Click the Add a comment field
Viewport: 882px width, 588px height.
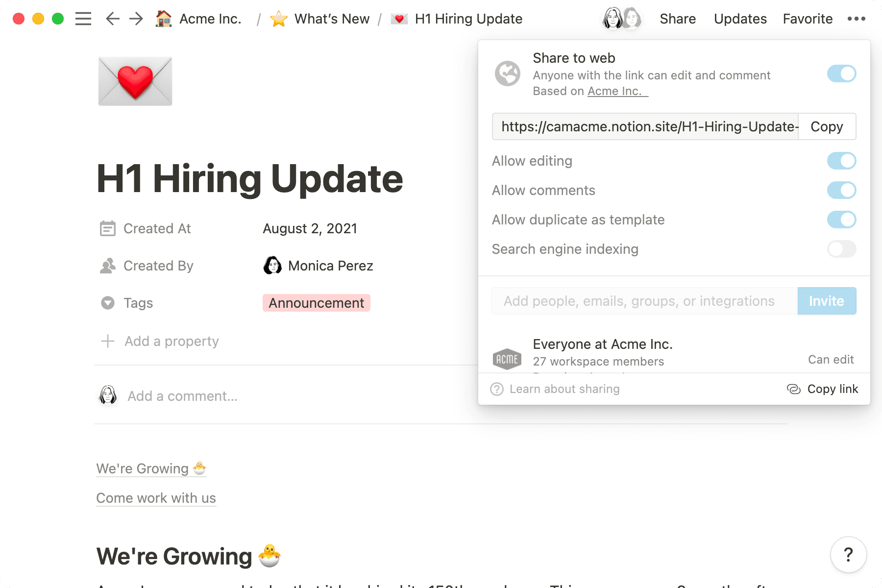tap(182, 396)
